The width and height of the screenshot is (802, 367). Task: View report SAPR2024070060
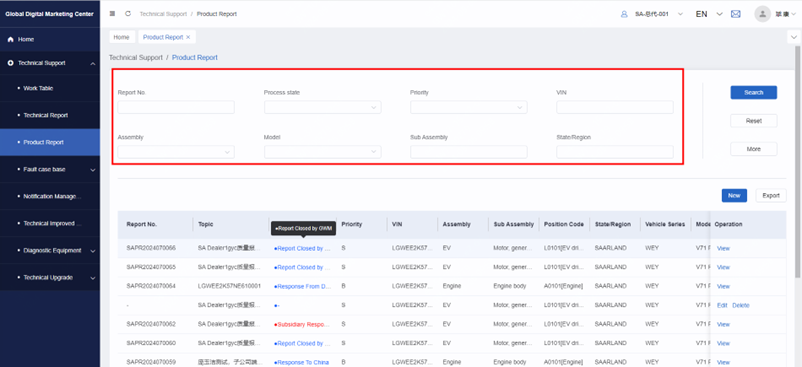(x=723, y=343)
